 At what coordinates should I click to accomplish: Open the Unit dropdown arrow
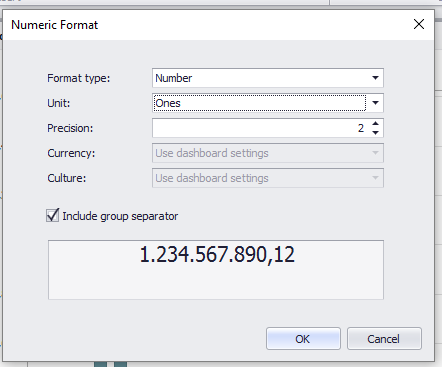pos(375,103)
